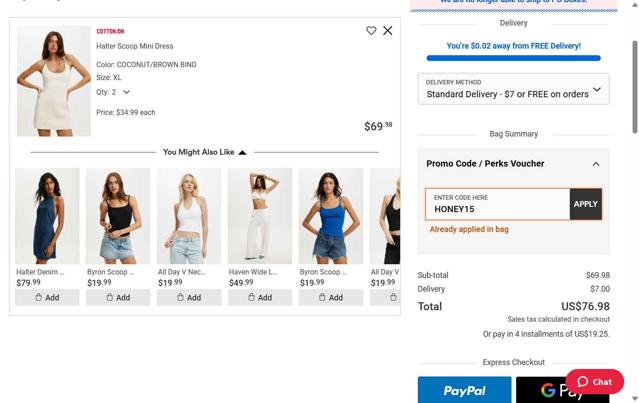Add Halter Denim dress to bag
Screen dimensions: 639x403
click(x=47, y=297)
